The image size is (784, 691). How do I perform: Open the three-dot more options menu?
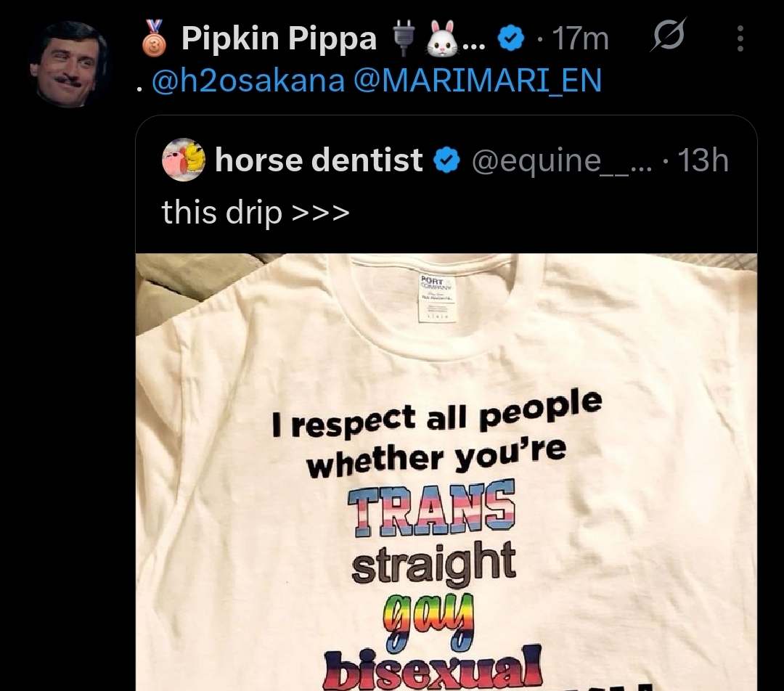[740, 38]
